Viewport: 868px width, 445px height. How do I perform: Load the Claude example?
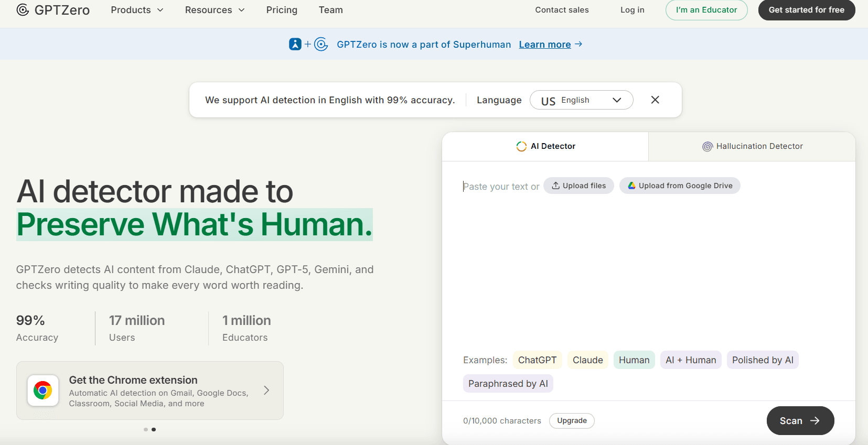(588, 360)
